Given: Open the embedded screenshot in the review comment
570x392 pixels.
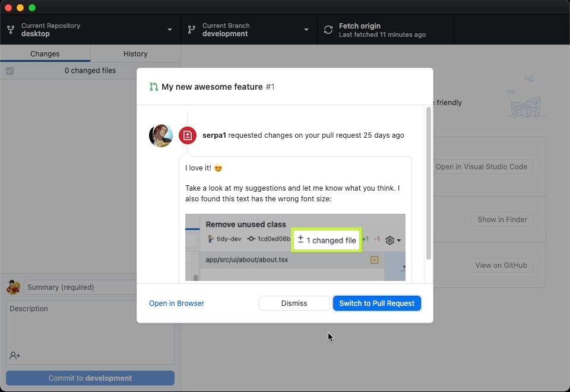Looking at the screenshot, I should click(295, 247).
